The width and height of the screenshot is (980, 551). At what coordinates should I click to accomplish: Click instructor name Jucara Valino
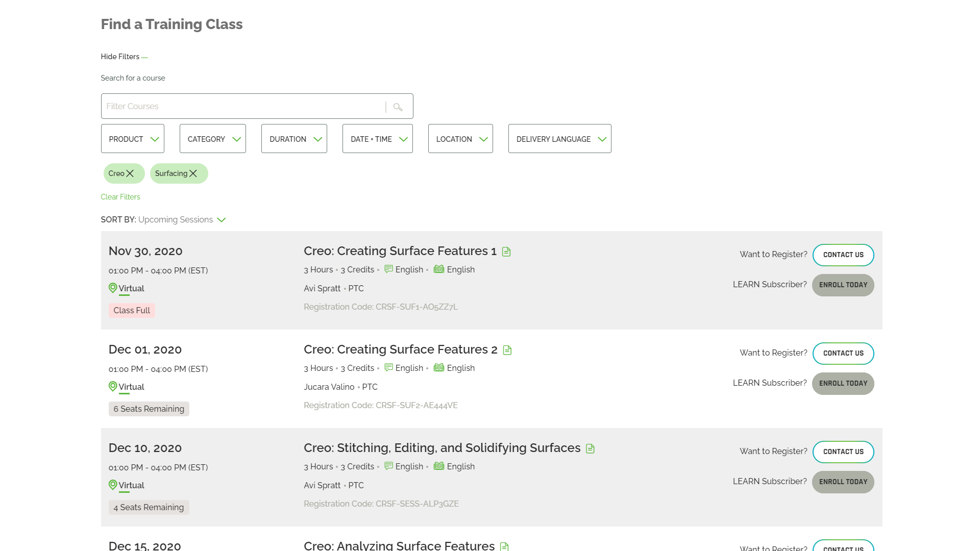click(x=329, y=387)
